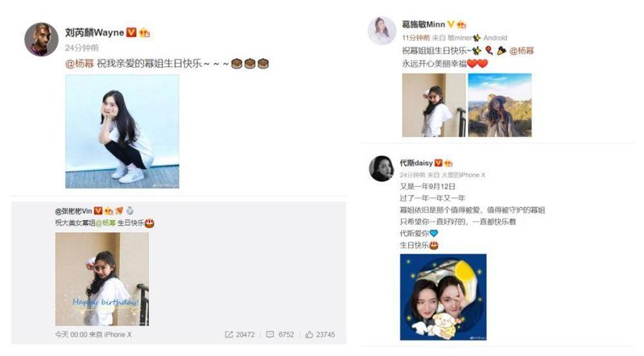Click verified badge next to 刘芮麟Wayne

(x=131, y=32)
